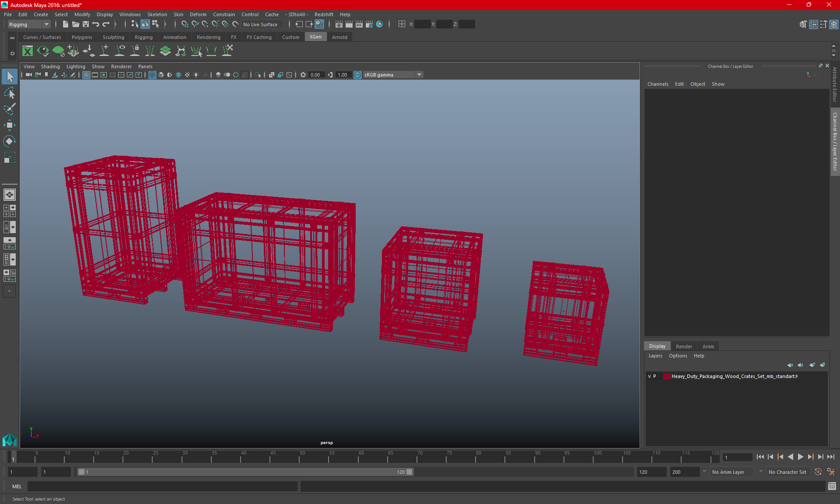This screenshot has height=504, width=840.
Task: Open the Skeleton menu
Action: 157,14
